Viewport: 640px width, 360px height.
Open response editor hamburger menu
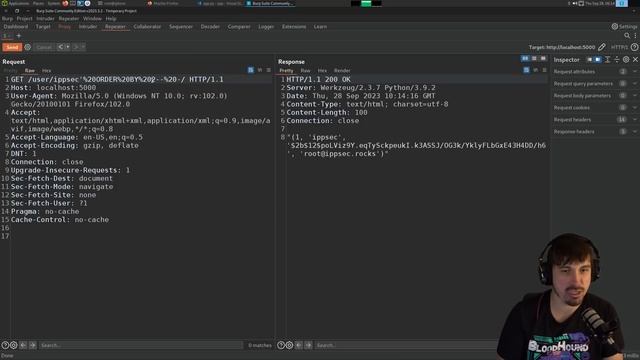544,70
